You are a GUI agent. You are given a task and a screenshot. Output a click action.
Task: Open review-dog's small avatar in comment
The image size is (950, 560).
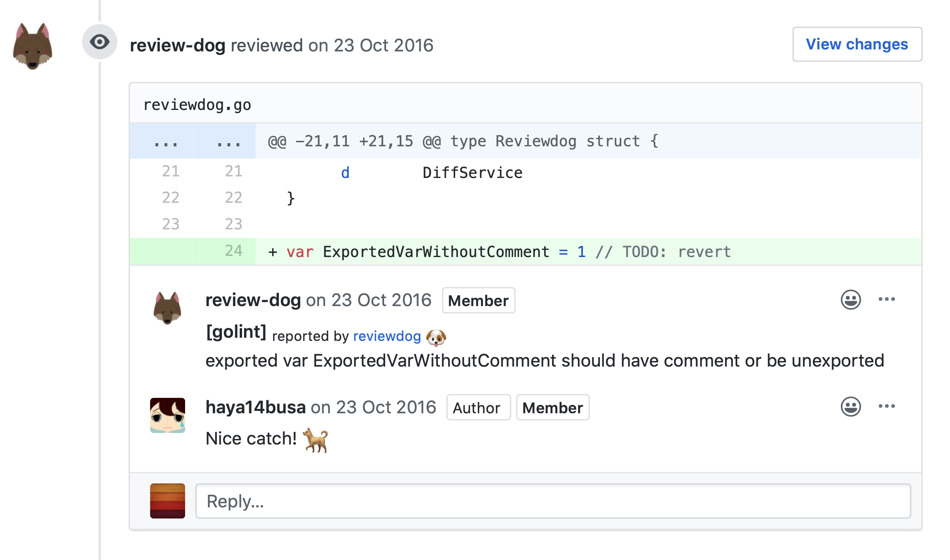coord(167,308)
